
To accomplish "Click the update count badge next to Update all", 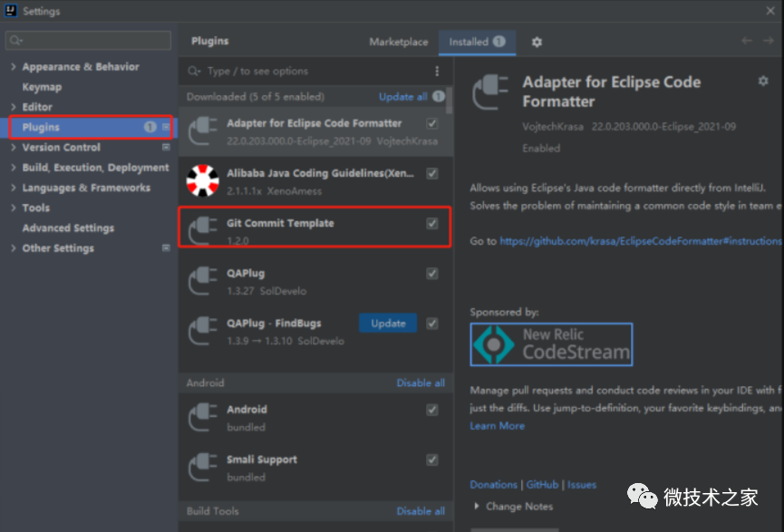I will pos(439,96).
